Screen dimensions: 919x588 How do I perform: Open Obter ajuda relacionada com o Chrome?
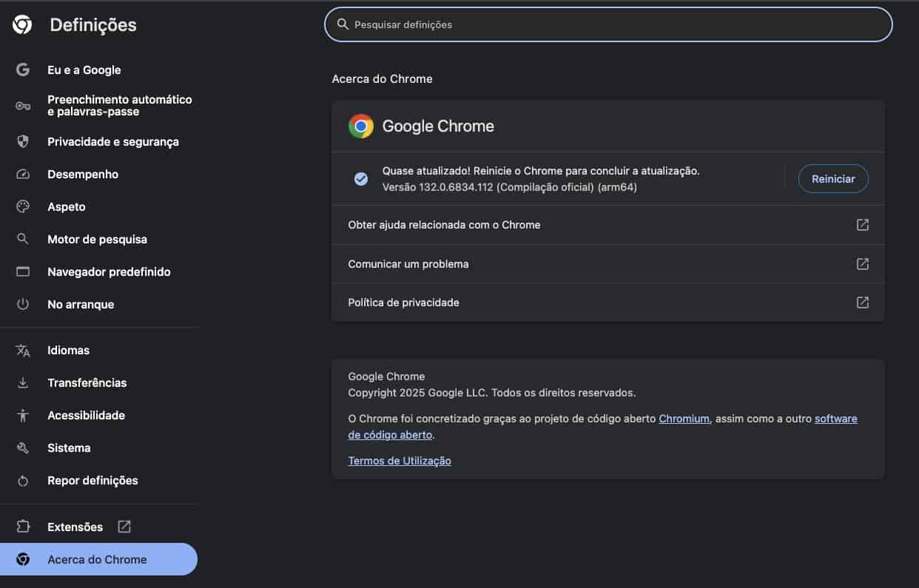point(607,225)
